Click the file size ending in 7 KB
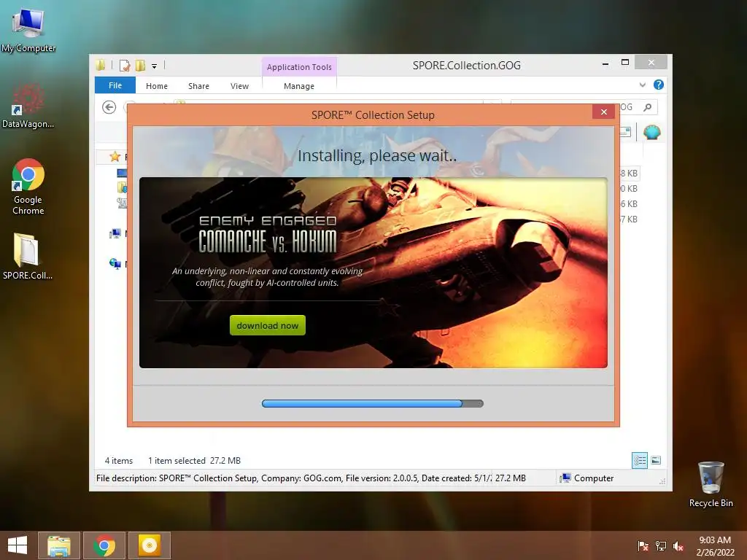The height and width of the screenshot is (560, 747). pyautogui.click(x=629, y=219)
